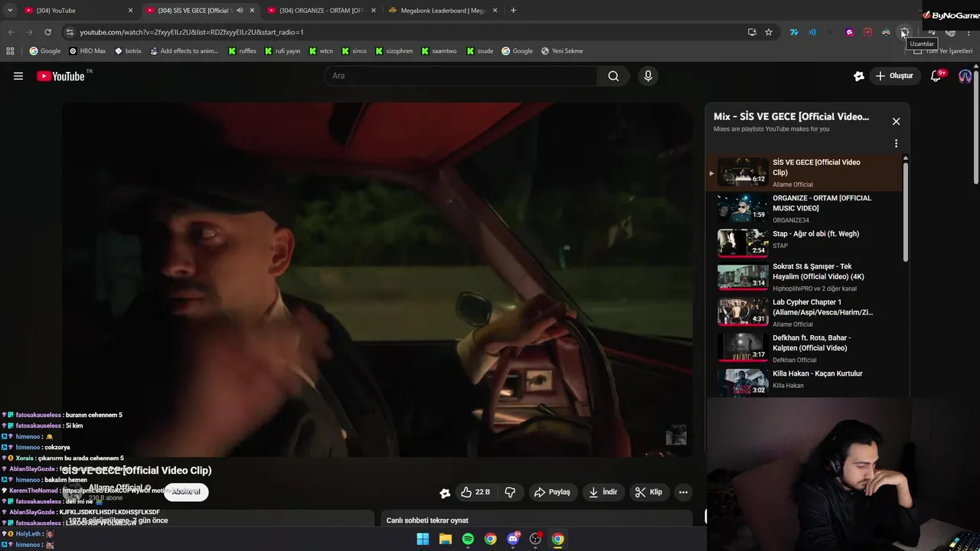Open site info icon beside URL
The image size is (980, 551).
[70, 32]
